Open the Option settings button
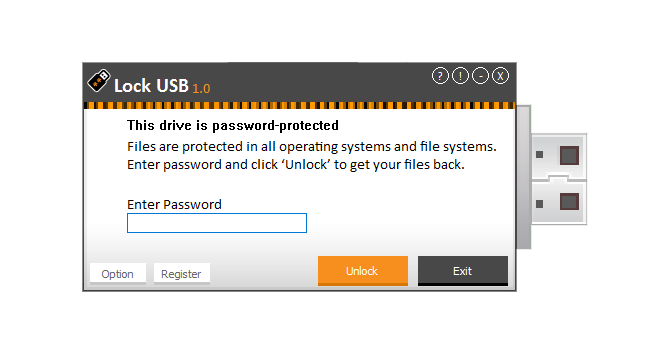655x362 pixels. click(x=117, y=274)
